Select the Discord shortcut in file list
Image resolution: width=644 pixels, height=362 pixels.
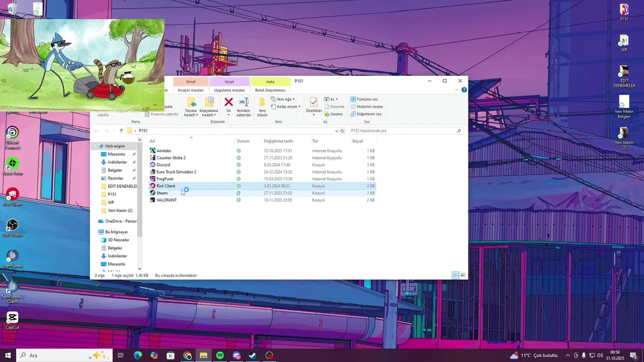(160, 165)
